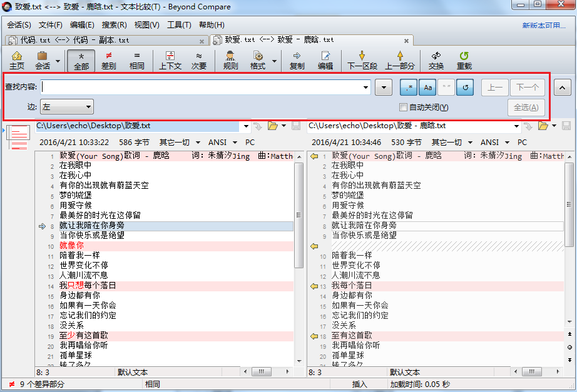
Task: Open the comparison 规则 (Rules) settings
Action: pyautogui.click(x=230, y=60)
